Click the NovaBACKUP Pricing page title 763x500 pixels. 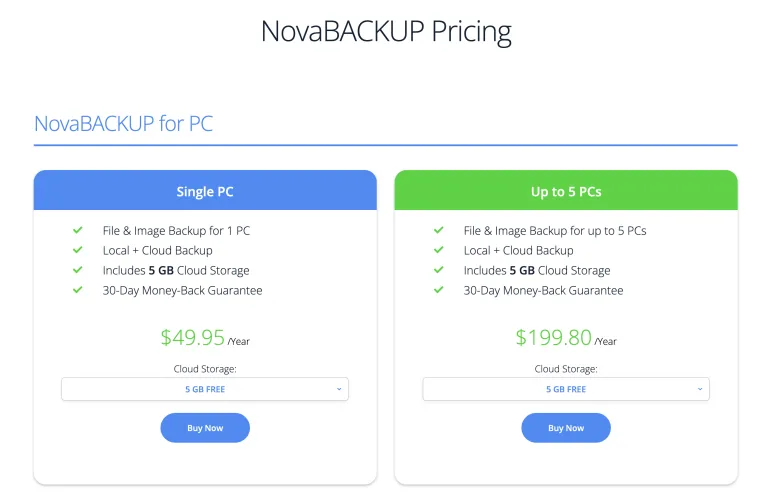[386, 31]
